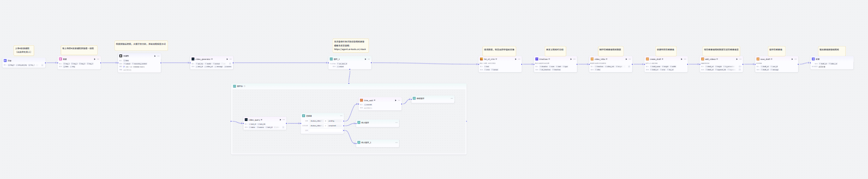Click the pink 画板 node icon
The height and width of the screenshot is (179, 868).
pyautogui.click(x=60, y=59)
